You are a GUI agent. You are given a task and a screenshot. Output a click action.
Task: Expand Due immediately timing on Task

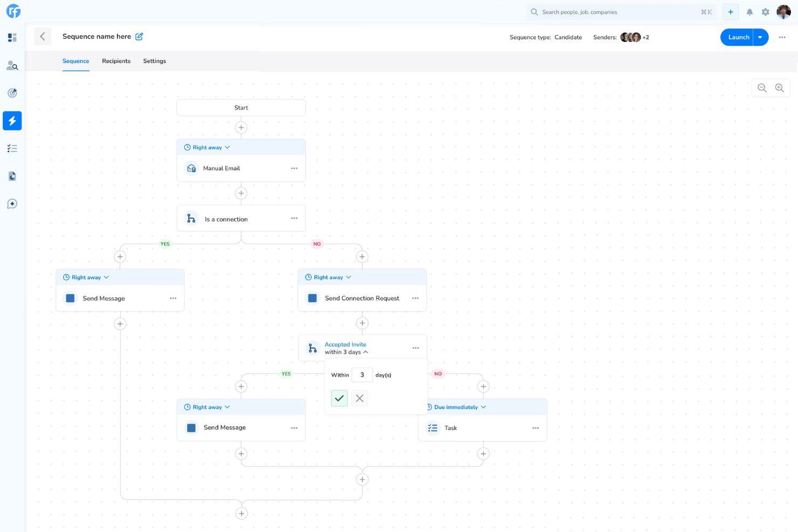click(x=456, y=407)
